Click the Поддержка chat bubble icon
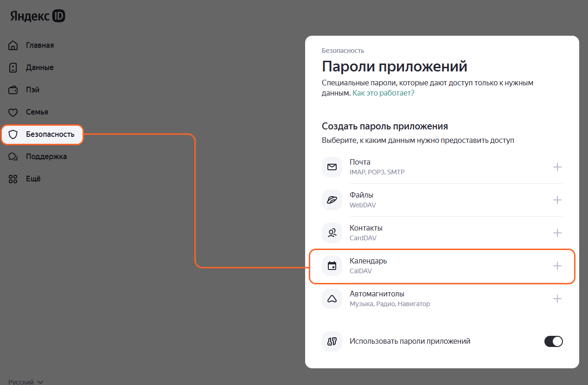This screenshot has width=588, height=385. point(13,157)
